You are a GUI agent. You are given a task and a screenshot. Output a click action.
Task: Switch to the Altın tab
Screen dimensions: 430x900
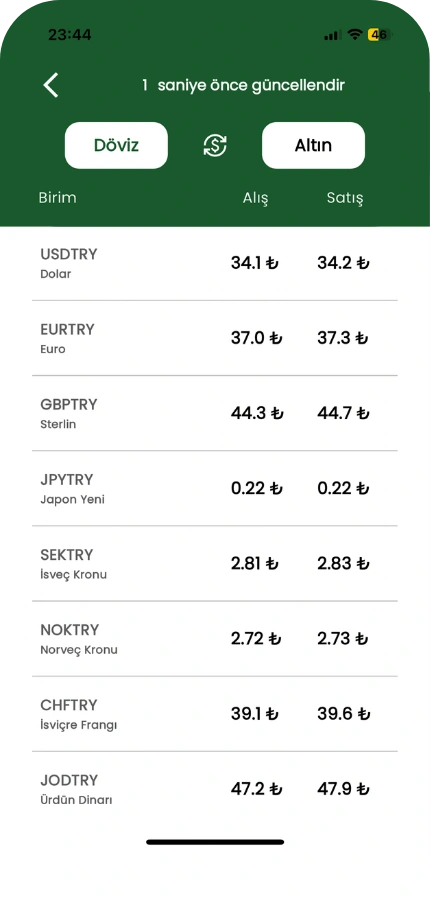(313, 145)
